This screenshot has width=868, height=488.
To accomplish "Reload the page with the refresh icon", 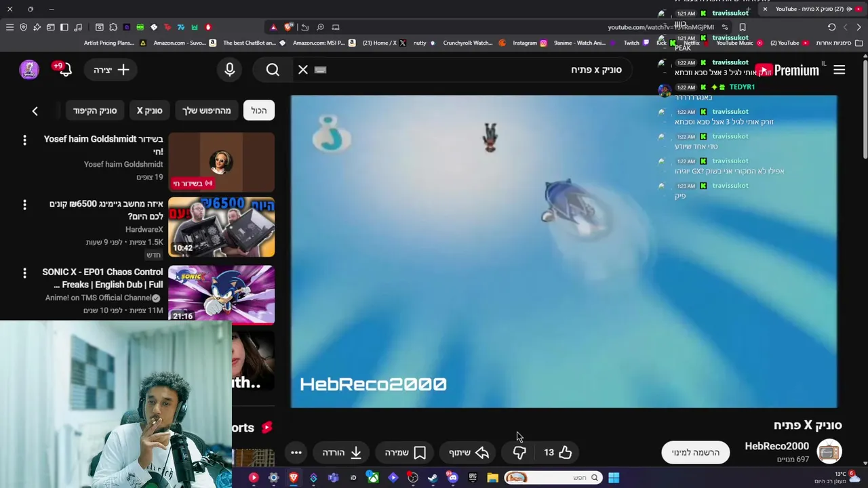I will click(x=831, y=27).
